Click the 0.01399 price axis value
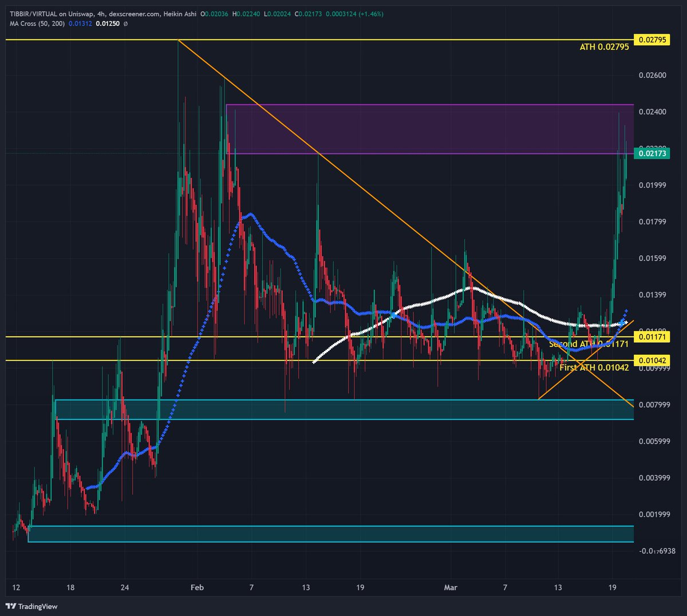 pos(652,295)
